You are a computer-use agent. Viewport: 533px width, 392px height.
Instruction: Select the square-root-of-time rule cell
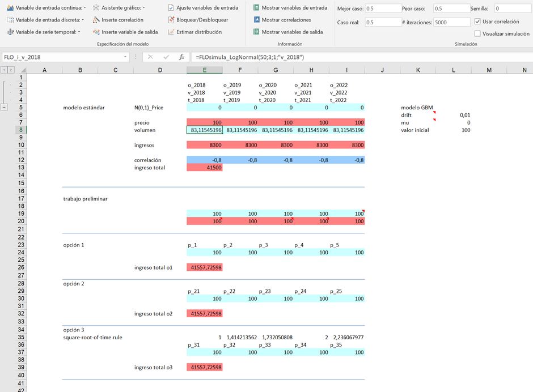click(x=92, y=337)
